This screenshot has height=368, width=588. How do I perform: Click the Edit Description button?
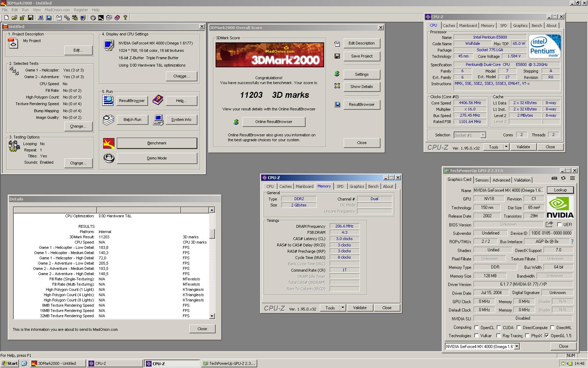coord(362,43)
